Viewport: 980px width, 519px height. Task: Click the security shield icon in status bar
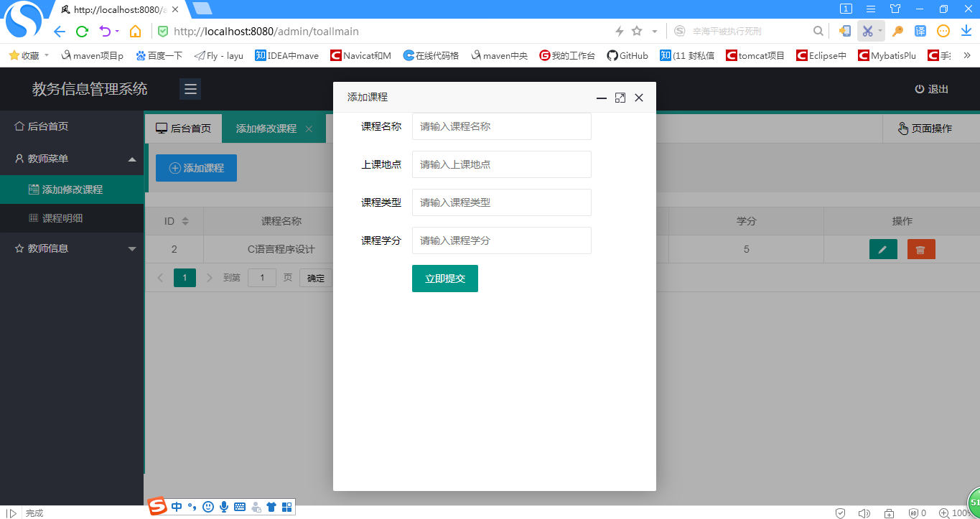pyautogui.click(x=840, y=513)
